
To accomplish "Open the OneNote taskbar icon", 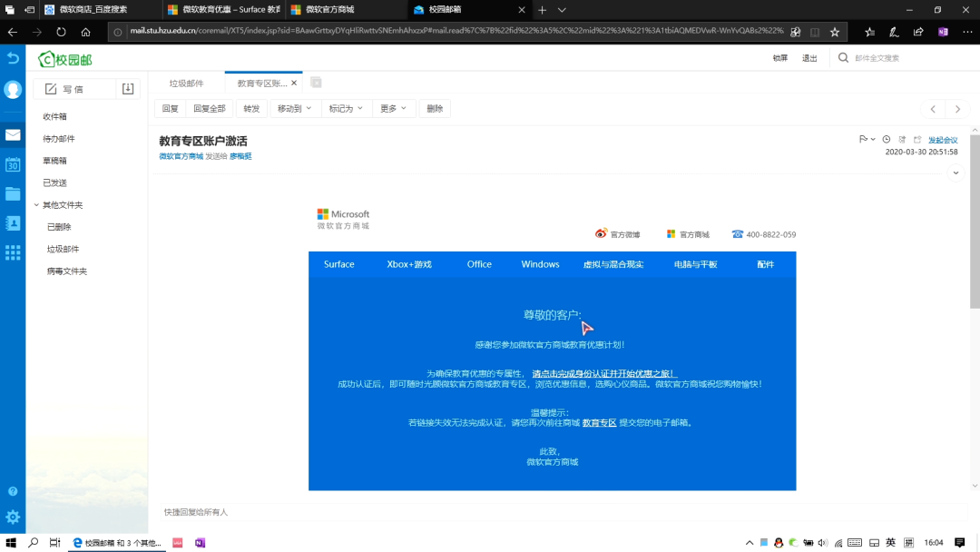I will point(200,543).
